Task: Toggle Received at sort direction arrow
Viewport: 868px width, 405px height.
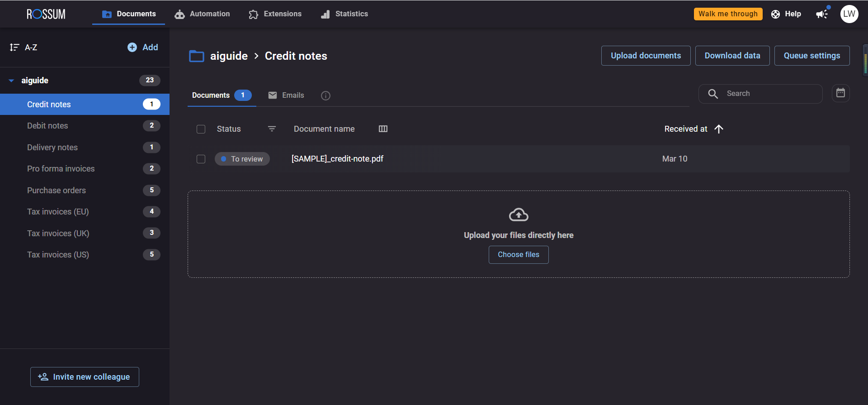Action: click(x=719, y=129)
